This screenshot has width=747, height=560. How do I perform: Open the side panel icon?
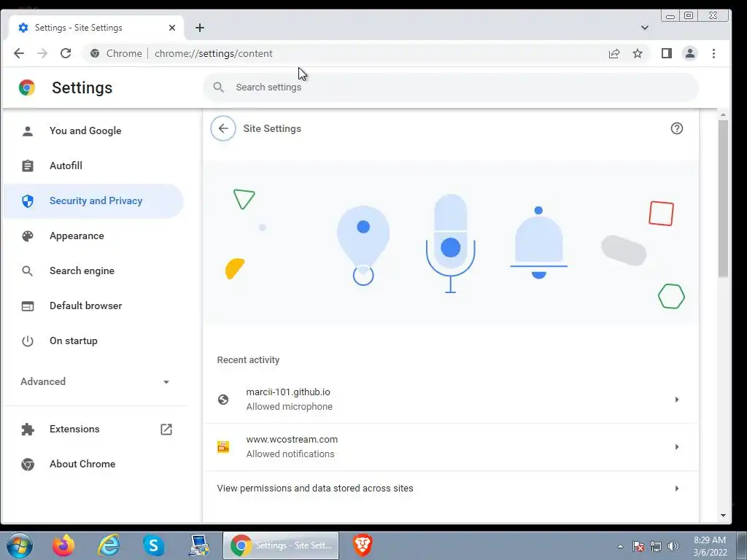[667, 53]
